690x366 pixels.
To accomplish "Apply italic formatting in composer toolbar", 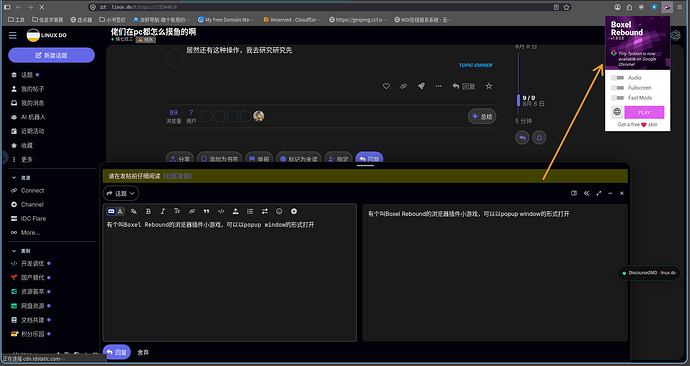I will [x=162, y=212].
